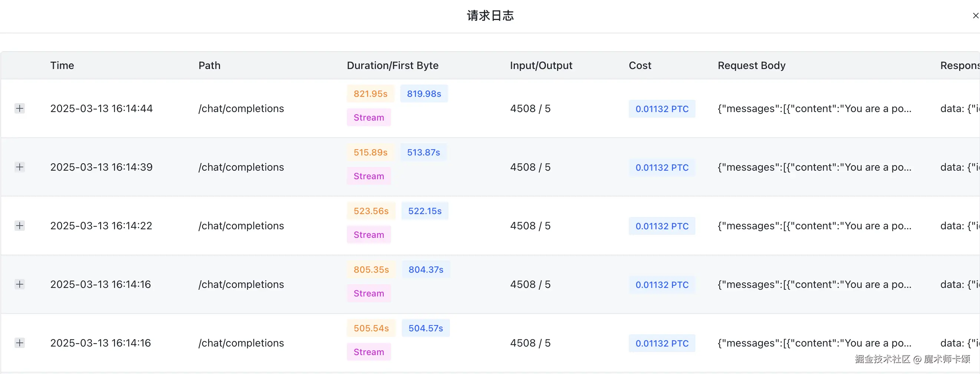Expand the 16:14:22 log row
Image resolution: width=980 pixels, height=374 pixels.
[20, 226]
